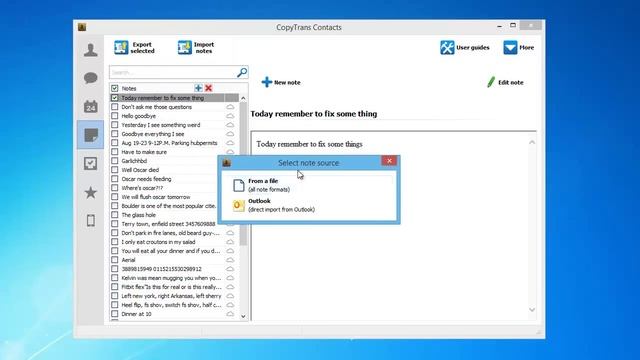Click cloud icon beside 'Hello goodbye'
This screenshot has height=360, width=640.
[x=230, y=116]
